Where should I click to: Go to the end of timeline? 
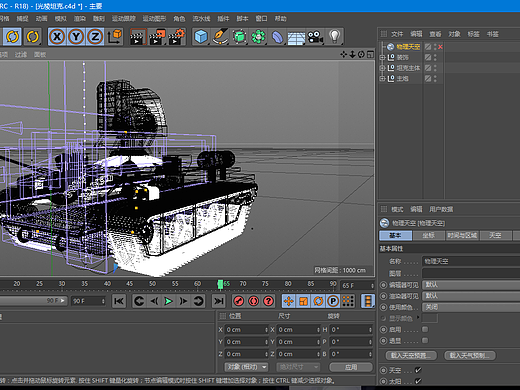[218, 301]
